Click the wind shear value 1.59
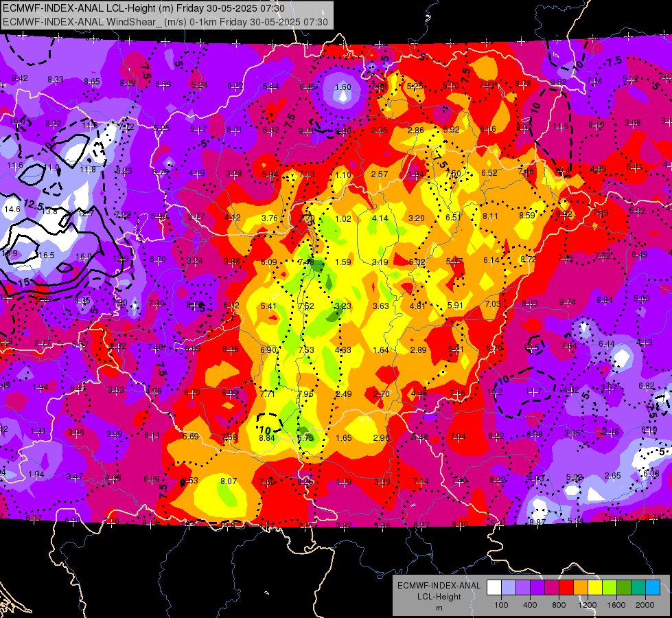The height and width of the screenshot is (618, 672). click(x=343, y=262)
